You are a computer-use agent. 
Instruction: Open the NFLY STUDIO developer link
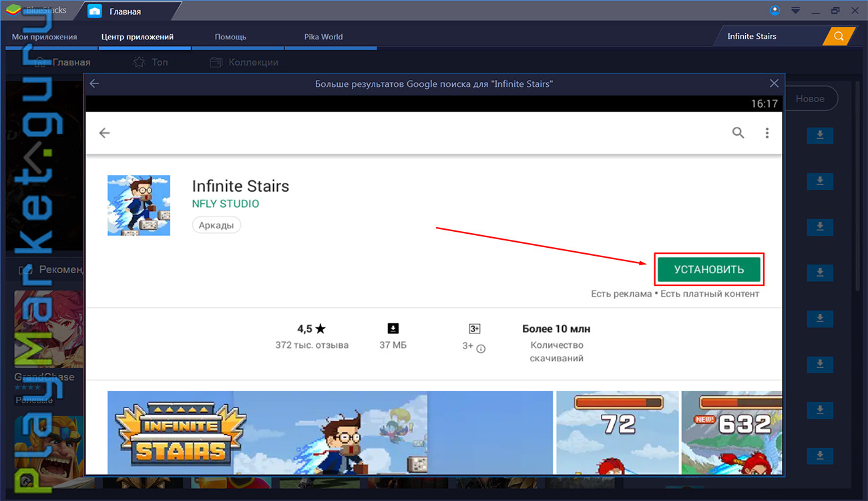(226, 204)
